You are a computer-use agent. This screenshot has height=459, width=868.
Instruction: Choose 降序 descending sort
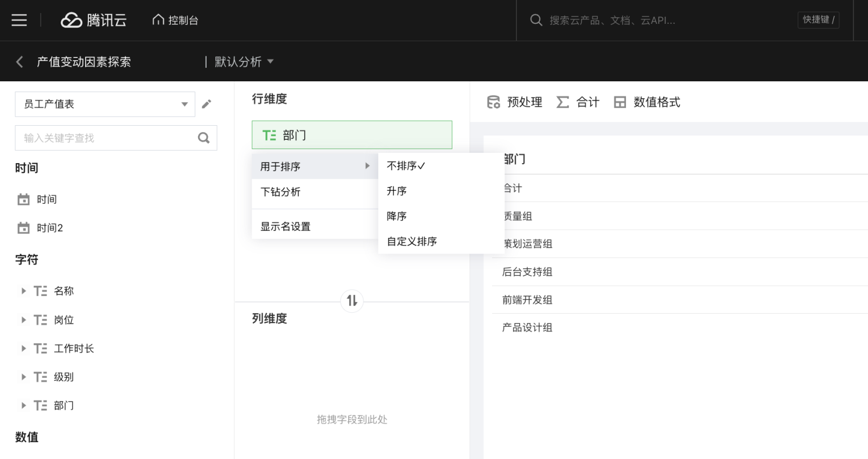pyautogui.click(x=397, y=216)
